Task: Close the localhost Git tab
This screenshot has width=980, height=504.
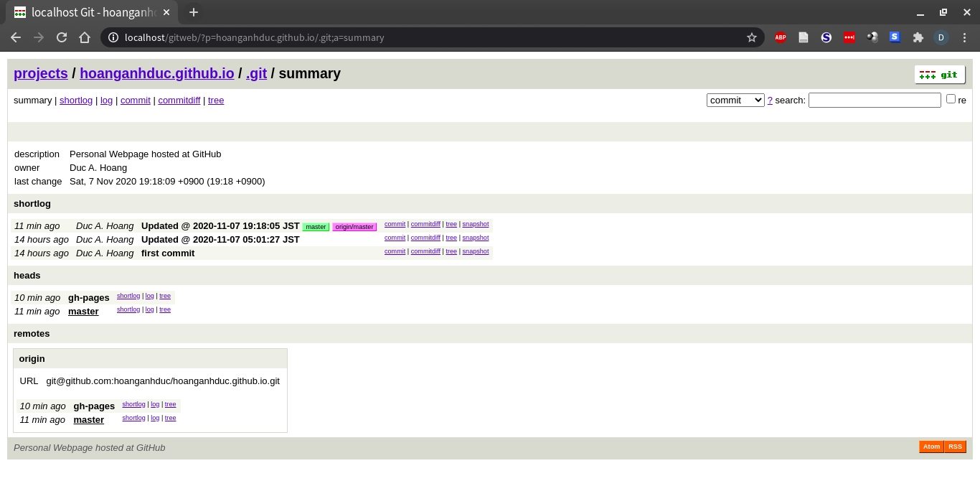Action: coord(166,12)
